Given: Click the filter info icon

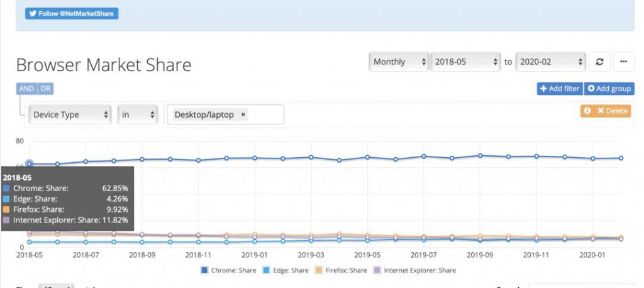Looking at the screenshot, I should pyautogui.click(x=587, y=111).
